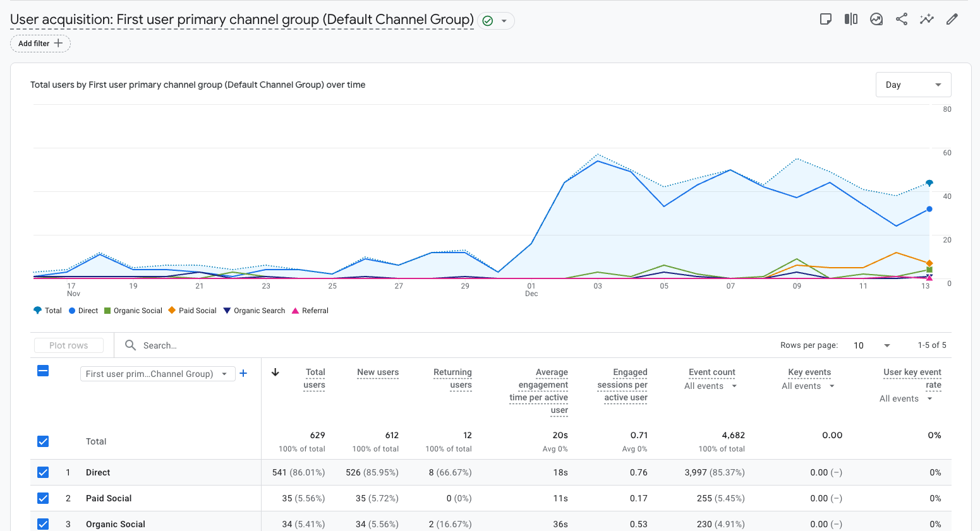This screenshot has height=531, width=980.
Task: Open the comparison panel icon
Action: [850, 19]
